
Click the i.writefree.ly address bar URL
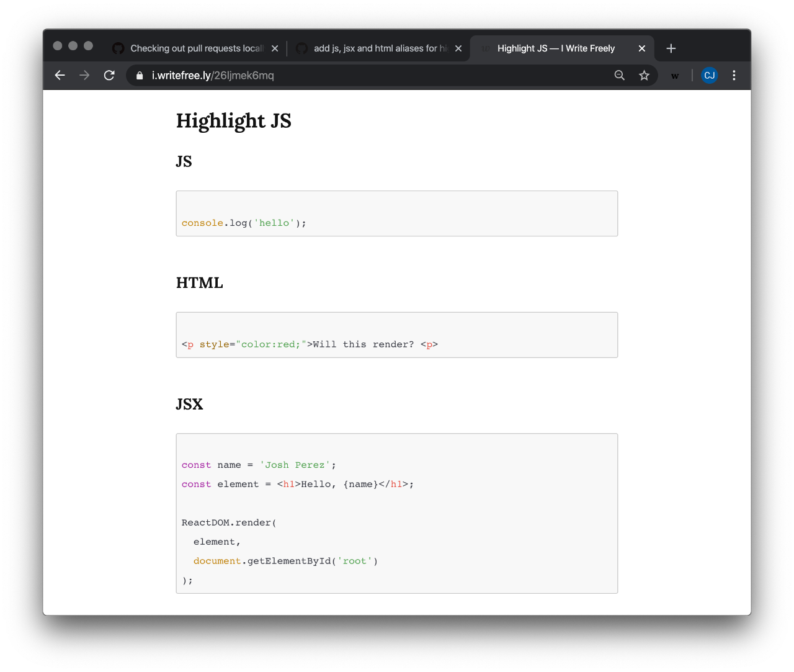click(213, 75)
